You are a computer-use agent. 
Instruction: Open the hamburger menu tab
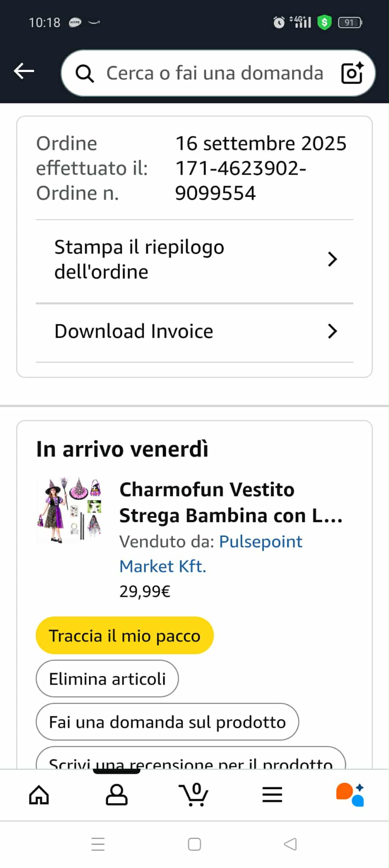pos(272,795)
